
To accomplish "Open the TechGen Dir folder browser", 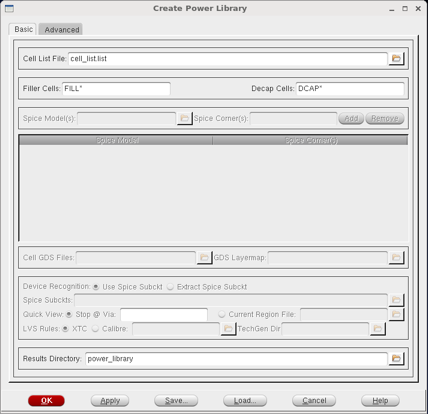I will 377,329.
